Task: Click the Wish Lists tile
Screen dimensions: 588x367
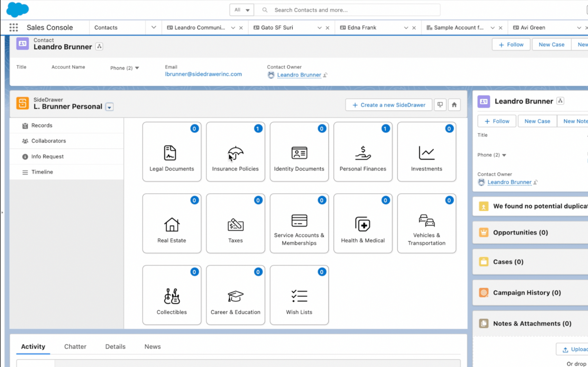Action: pos(299,295)
